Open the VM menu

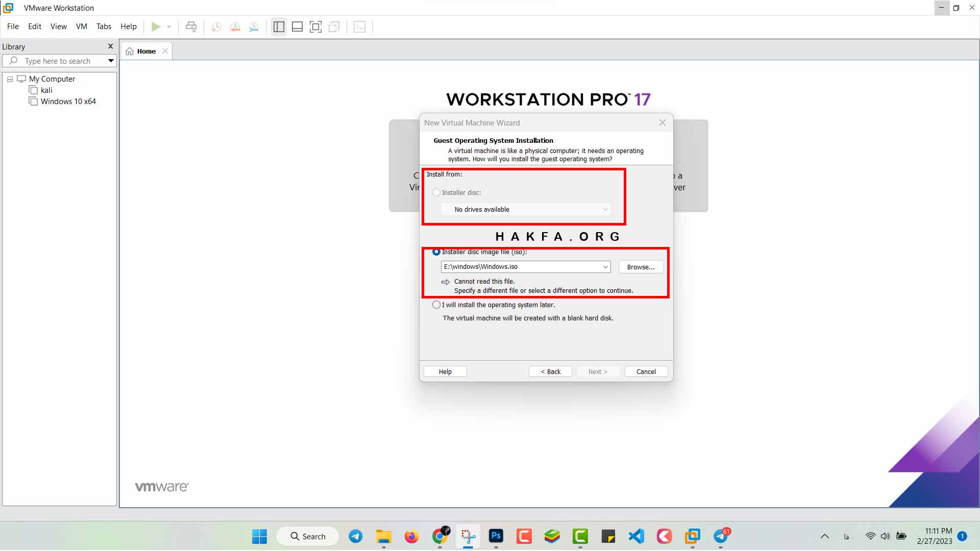click(82, 27)
